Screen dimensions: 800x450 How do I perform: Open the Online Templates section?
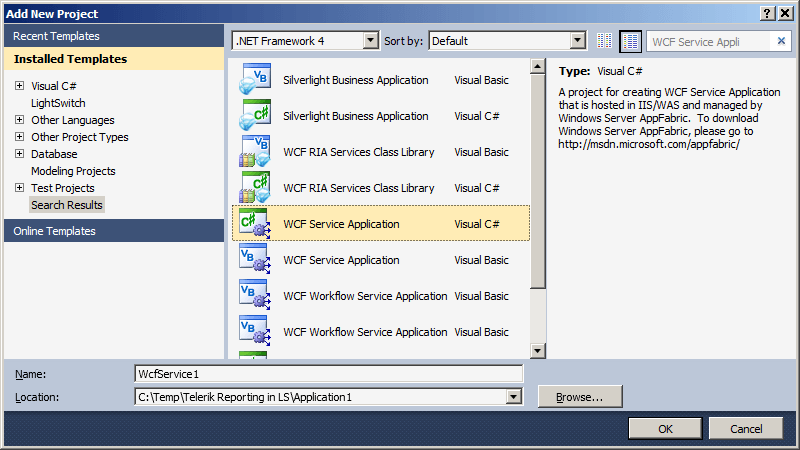114,231
